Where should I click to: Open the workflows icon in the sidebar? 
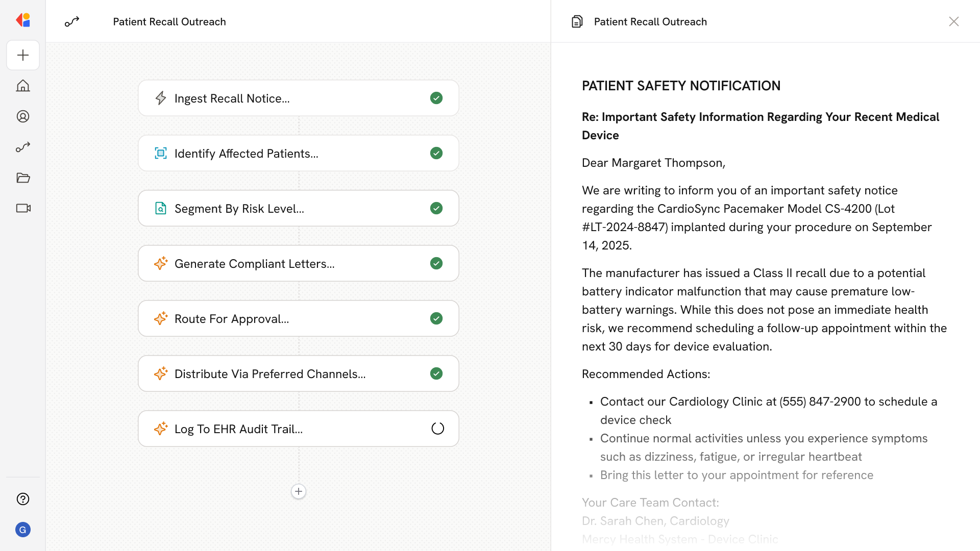23,147
